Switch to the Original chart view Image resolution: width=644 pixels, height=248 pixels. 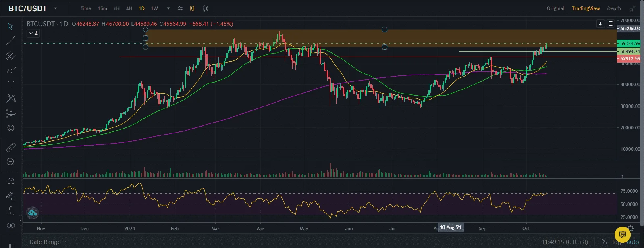555,8
